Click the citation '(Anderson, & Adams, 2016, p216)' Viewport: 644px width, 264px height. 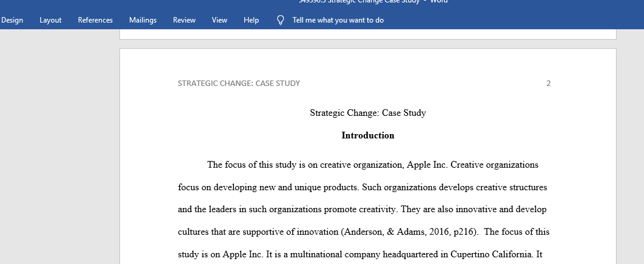[x=410, y=232]
